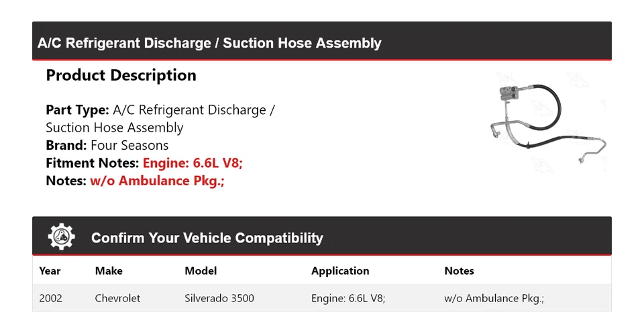Click the Confirm Your Vehicle Compatibility heading

tap(207, 238)
